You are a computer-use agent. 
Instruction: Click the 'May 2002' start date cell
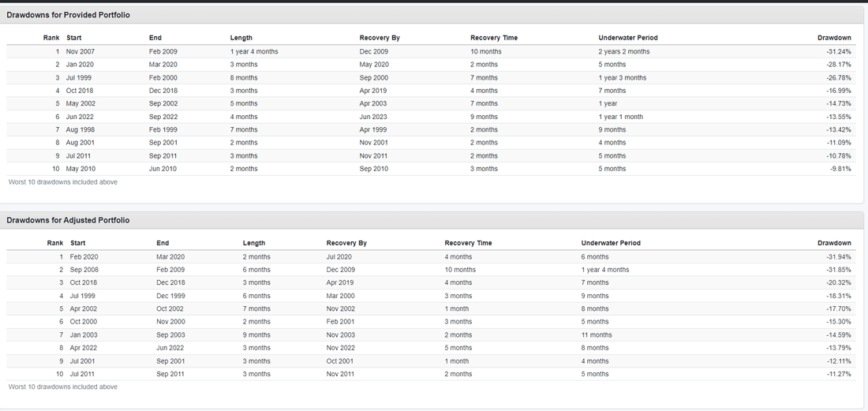80,103
